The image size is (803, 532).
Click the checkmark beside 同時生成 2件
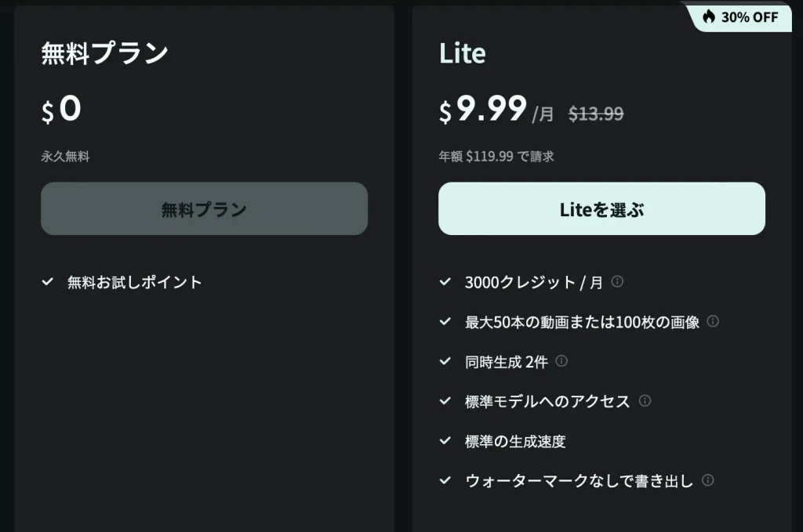pos(445,361)
